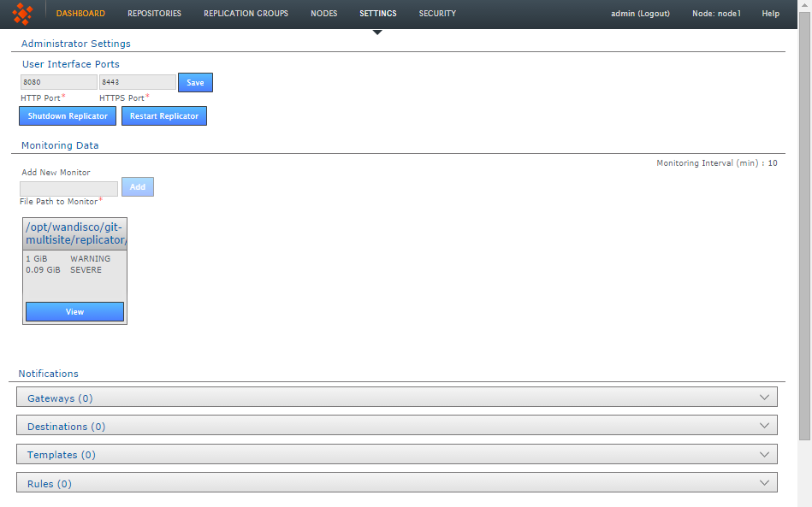Log out via admin (Logout) link
The width and height of the screenshot is (812, 507).
(x=641, y=14)
